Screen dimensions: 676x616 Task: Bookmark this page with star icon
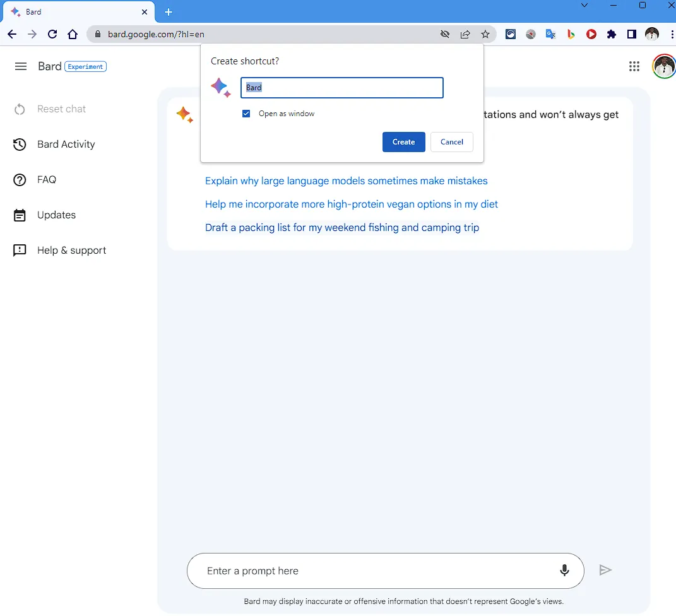tap(485, 34)
